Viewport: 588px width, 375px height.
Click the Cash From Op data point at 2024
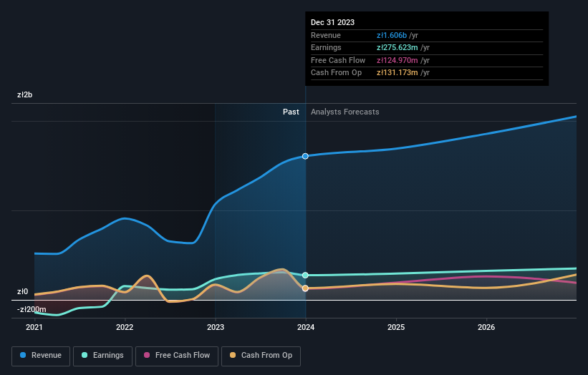click(x=305, y=288)
